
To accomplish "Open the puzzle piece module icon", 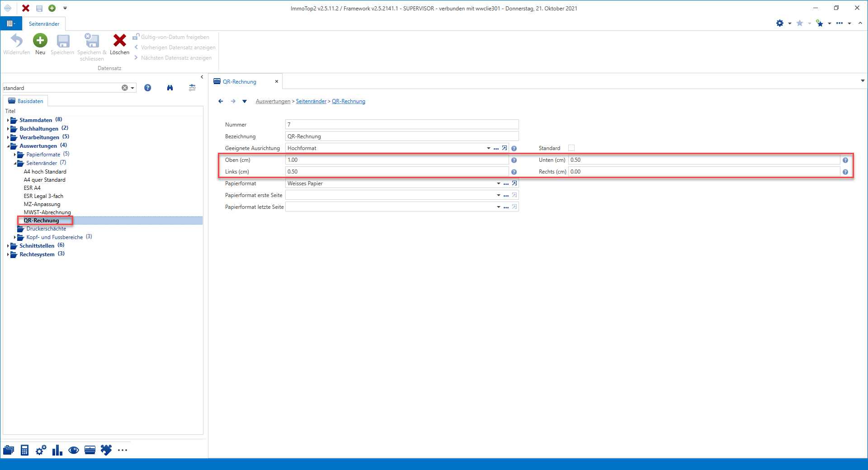I will click(x=106, y=450).
